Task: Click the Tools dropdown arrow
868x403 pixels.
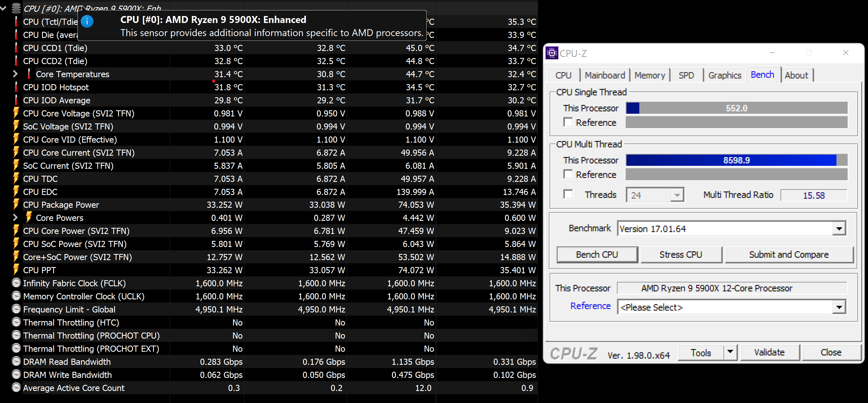Action: tap(729, 352)
